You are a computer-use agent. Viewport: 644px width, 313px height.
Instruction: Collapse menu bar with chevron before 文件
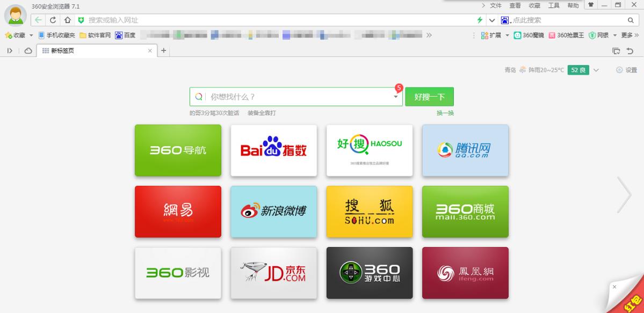click(x=483, y=5)
